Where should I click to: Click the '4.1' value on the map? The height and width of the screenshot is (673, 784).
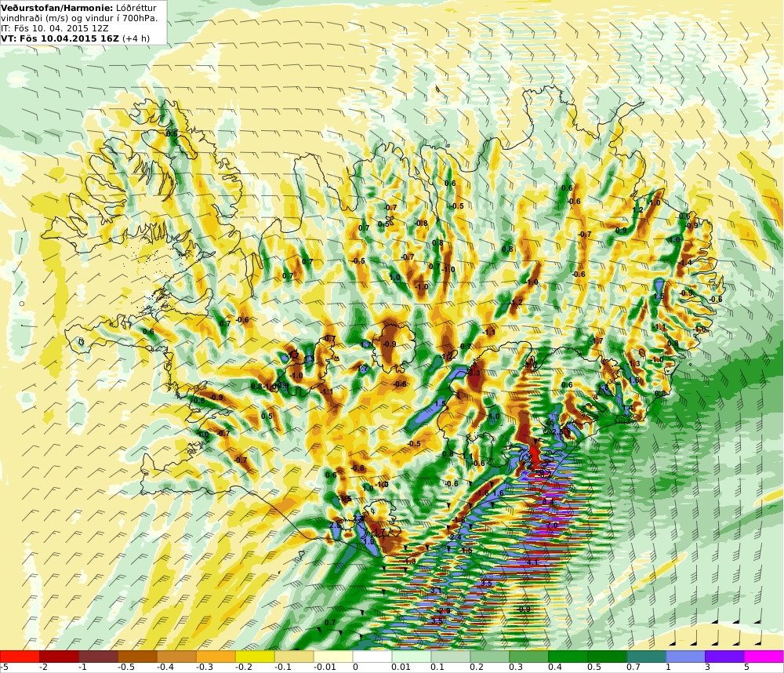(x=533, y=562)
